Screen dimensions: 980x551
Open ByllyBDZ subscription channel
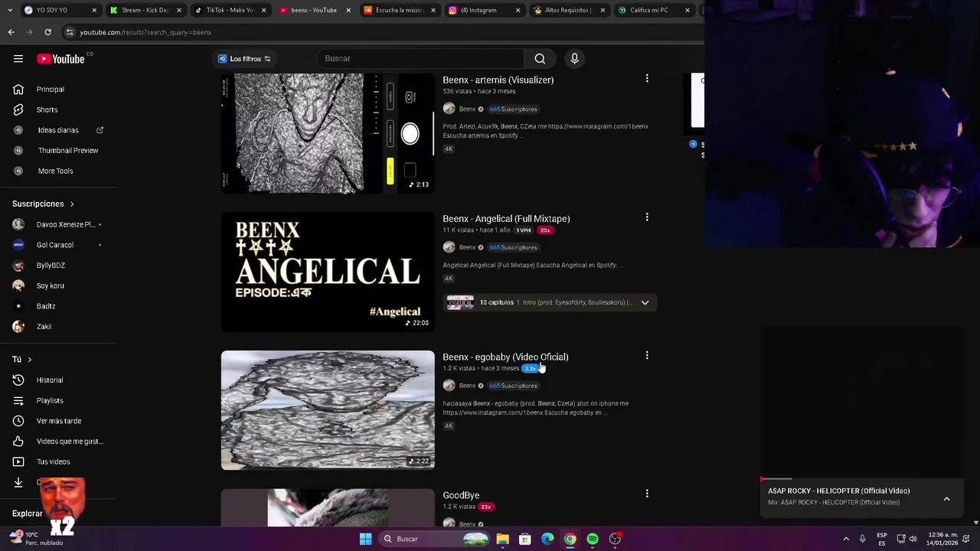(58, 266)
